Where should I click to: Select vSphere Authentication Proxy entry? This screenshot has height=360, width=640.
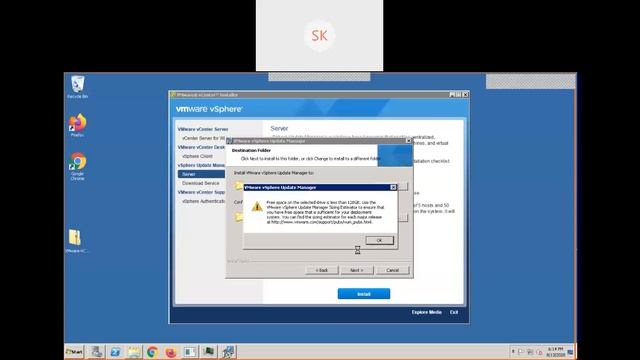point(204,201)
